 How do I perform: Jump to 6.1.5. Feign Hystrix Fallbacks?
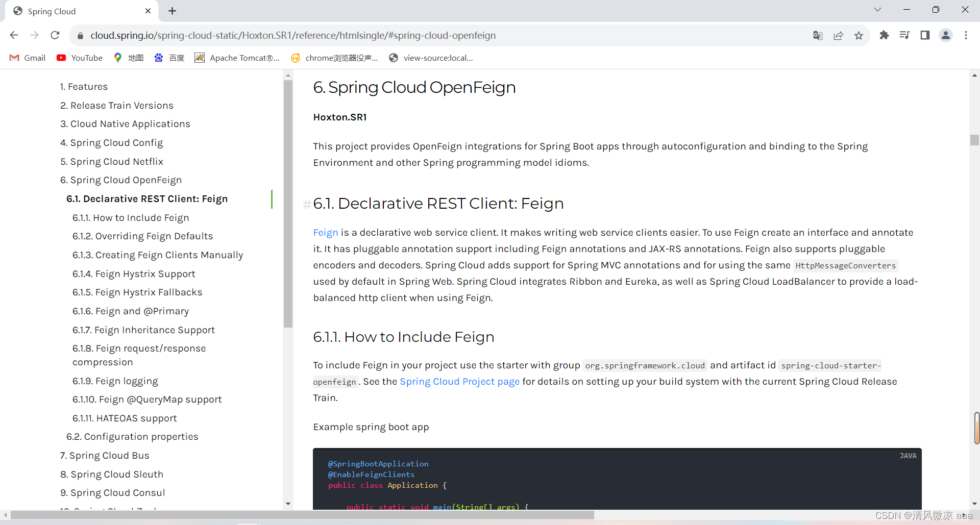137,292
